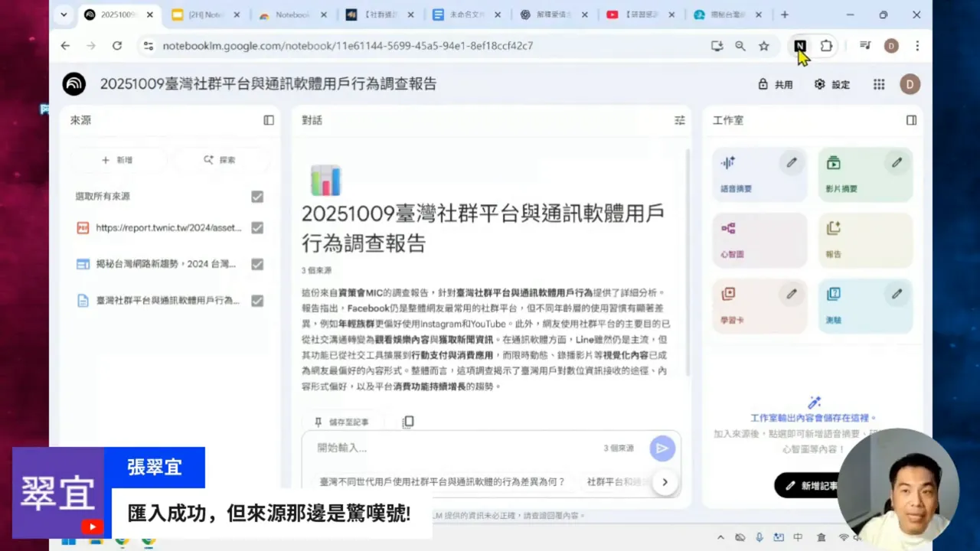Click the notebook title 20251009臺灣社群平台 in header
Viewport: 980px width, 551px height.
tap(268, 84)
